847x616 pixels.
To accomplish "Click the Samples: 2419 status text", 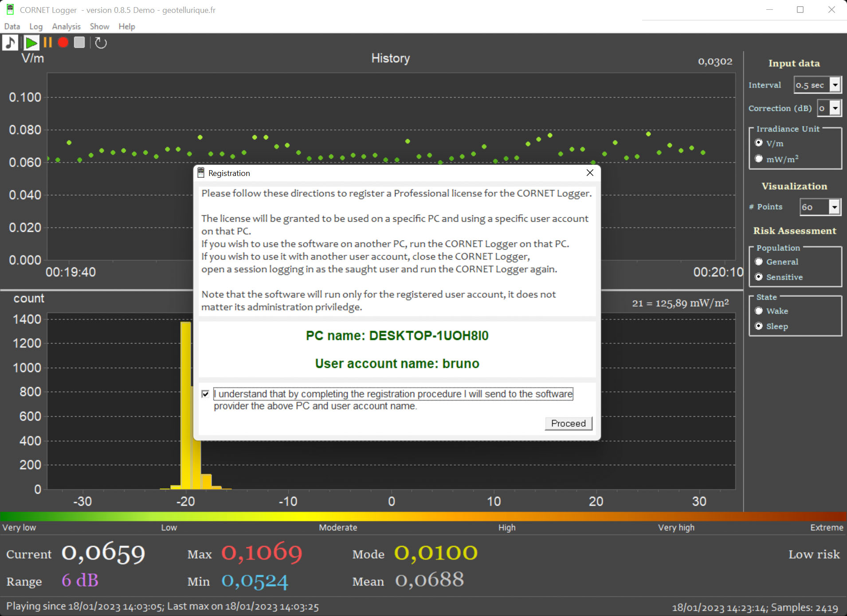I will tap(804, 608).
